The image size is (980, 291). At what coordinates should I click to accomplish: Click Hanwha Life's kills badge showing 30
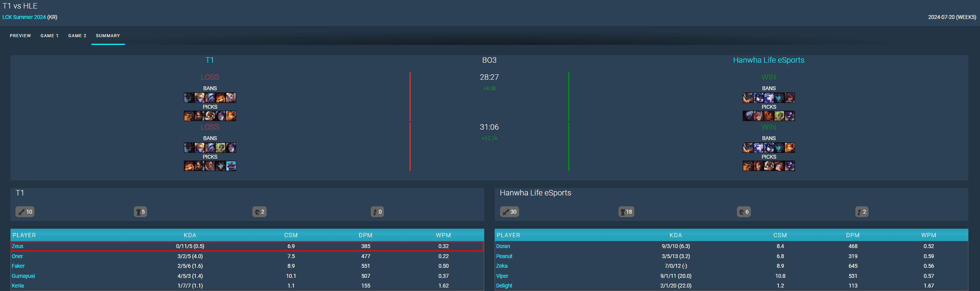(x=509, y=212)
